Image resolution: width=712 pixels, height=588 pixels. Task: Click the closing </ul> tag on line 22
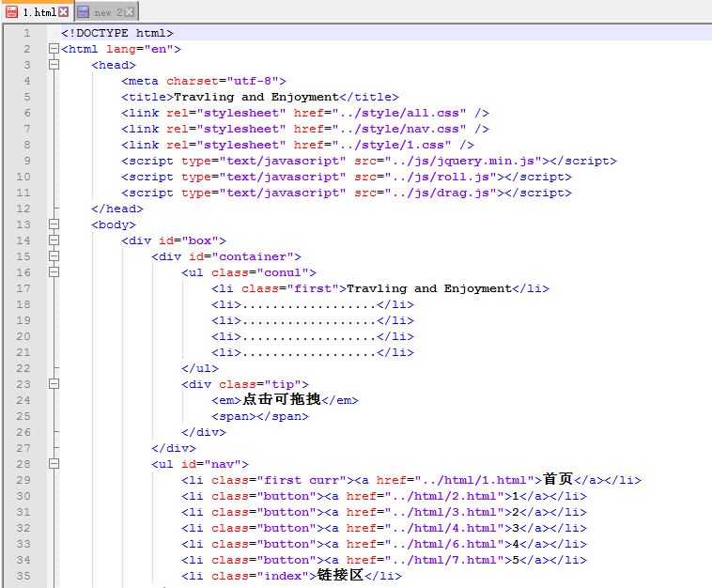(x=200, y=369)
